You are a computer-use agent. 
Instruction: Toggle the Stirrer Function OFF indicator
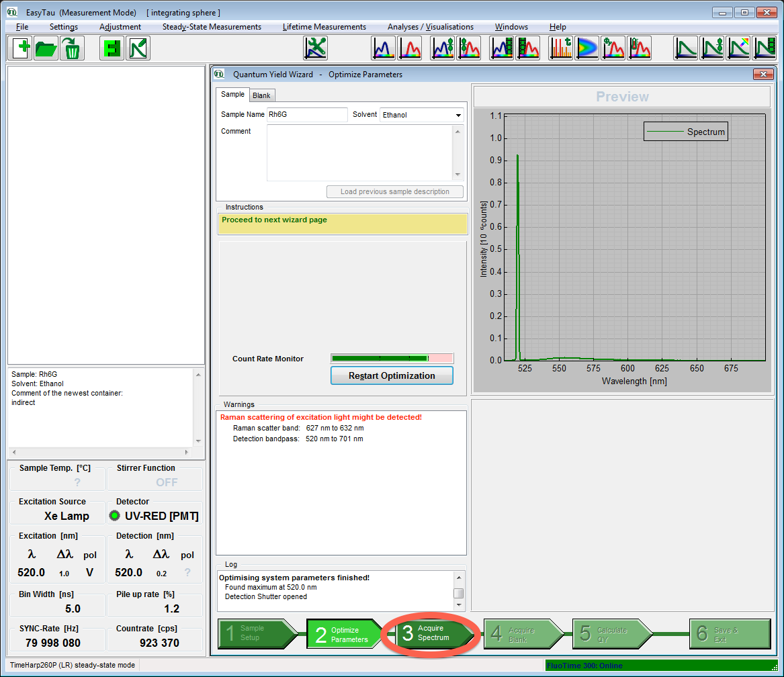coord(166,482)
